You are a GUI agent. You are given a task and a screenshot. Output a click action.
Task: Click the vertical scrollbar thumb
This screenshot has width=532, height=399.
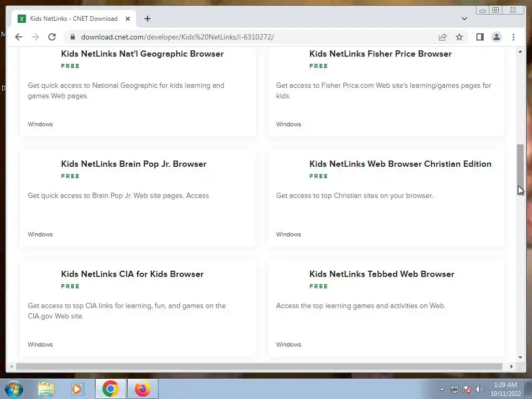coord(520,169)
